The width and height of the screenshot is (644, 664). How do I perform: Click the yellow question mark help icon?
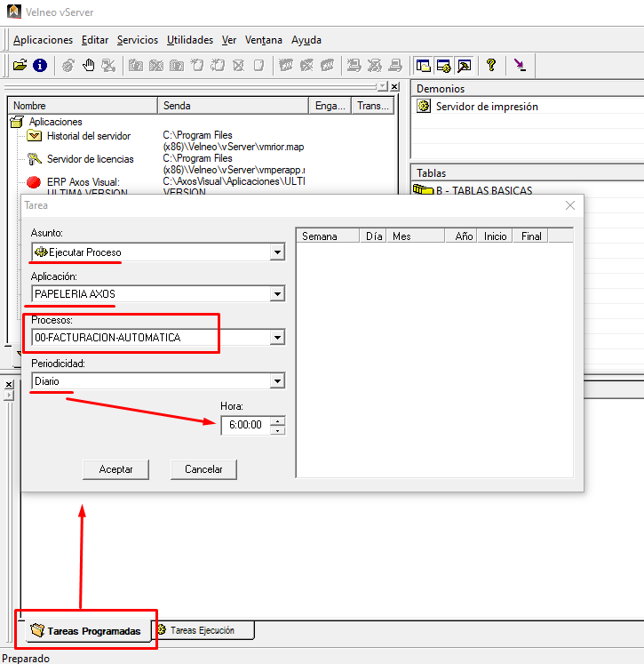(x=491, y=65)
